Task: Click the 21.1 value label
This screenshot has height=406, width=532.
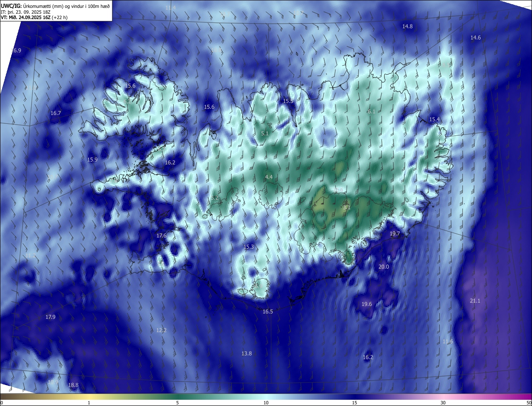Action: [475, 301]
